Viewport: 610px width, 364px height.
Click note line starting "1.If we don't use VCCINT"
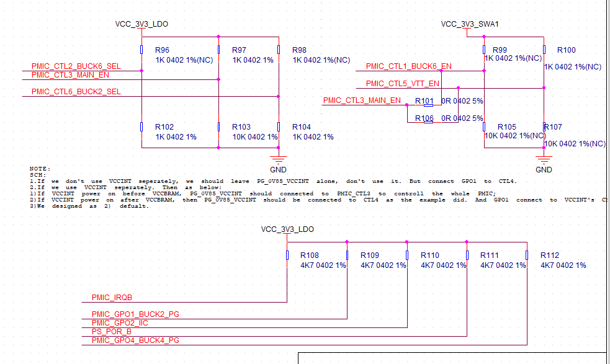coord(273,181)
